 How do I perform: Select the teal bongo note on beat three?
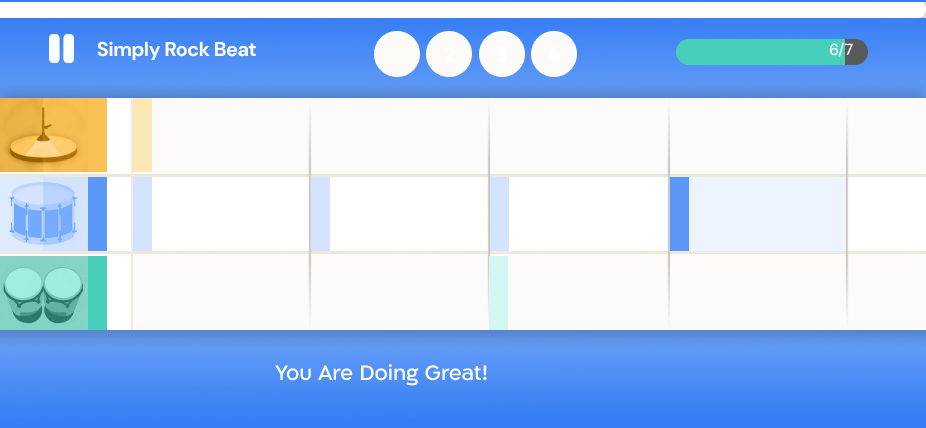coord(499,293)
